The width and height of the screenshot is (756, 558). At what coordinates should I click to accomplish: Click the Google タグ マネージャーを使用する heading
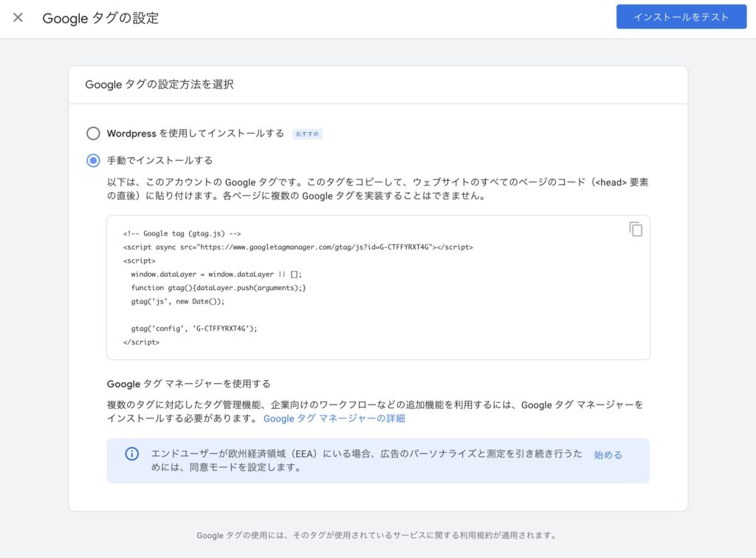pyautogui.click(x=188, y=384)
